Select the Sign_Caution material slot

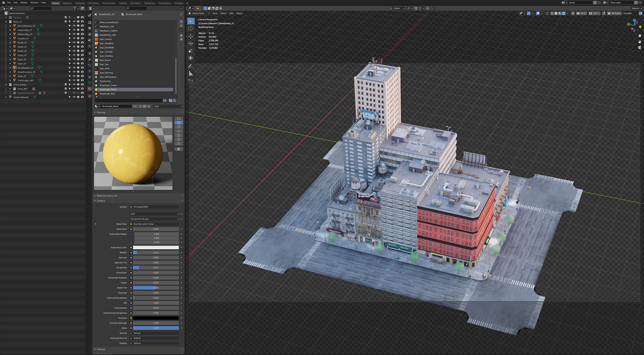134,39
